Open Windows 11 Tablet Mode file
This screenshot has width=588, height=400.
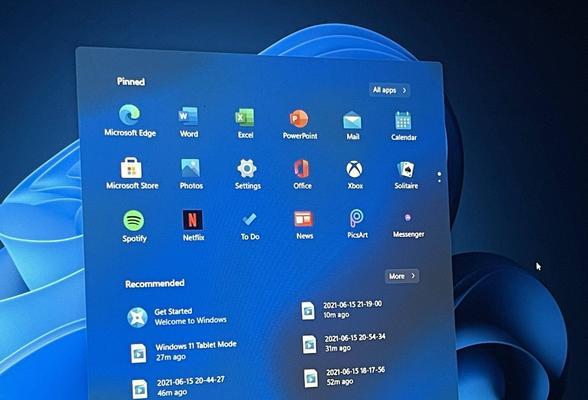coord(183,351)
